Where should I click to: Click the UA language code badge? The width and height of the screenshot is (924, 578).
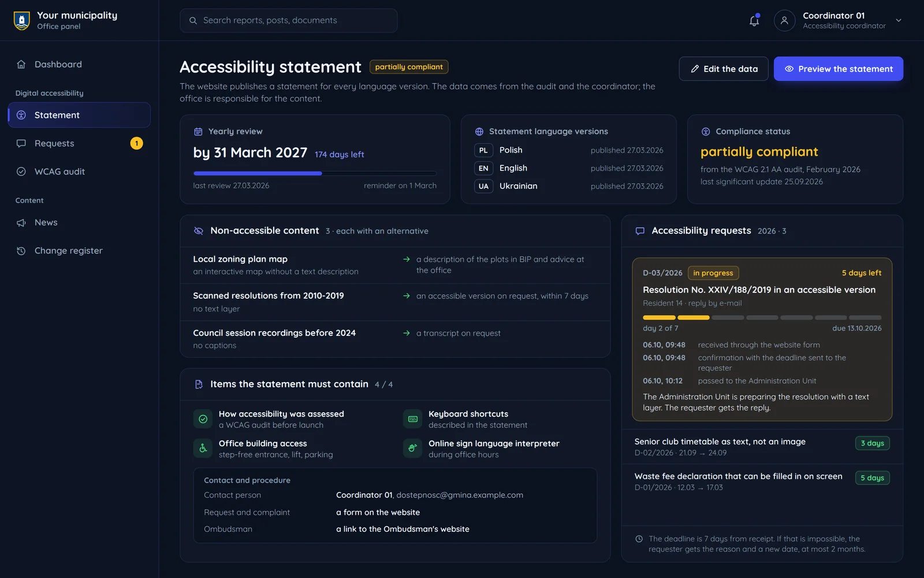click(x=483, y=186)
